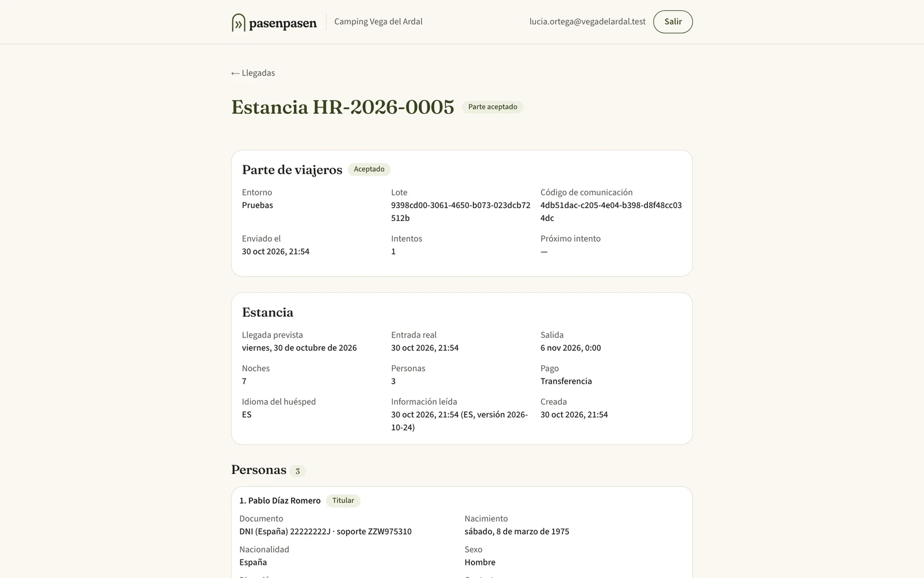This screenshot has width=924, height=578.
Task: Click the Salida value 6 nov 2026, 0:00
Action: click(571, 348)
